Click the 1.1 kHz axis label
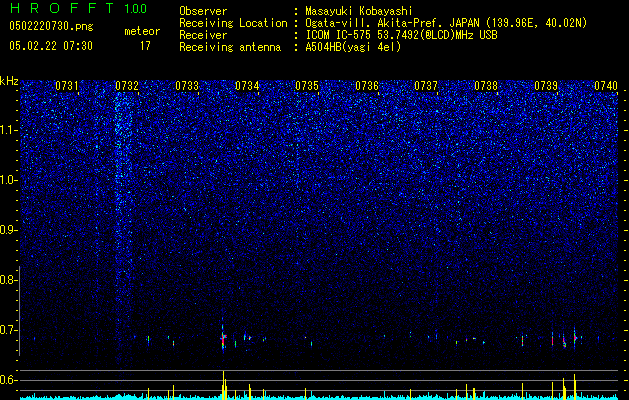The height and width of the screenshot is (400, 629). 8,130
